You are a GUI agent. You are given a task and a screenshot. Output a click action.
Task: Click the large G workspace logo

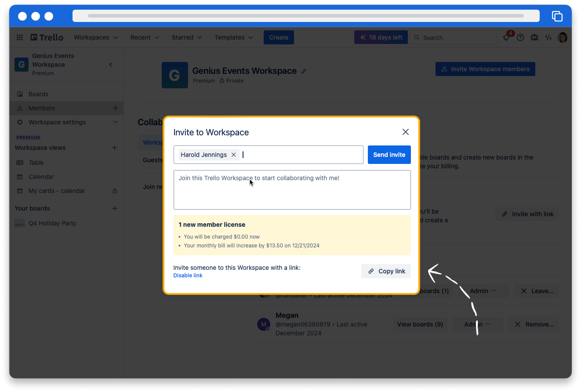coord(175,75)
